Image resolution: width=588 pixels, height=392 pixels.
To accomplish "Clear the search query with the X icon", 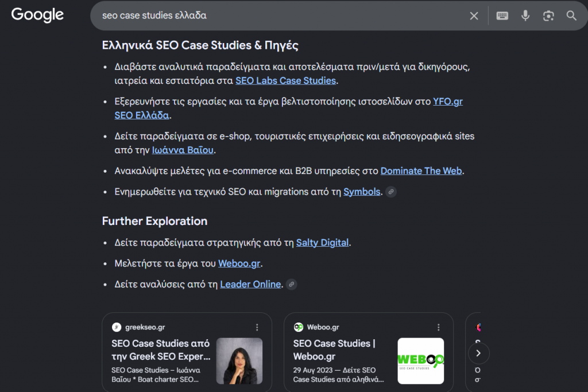I will (474, 15).
